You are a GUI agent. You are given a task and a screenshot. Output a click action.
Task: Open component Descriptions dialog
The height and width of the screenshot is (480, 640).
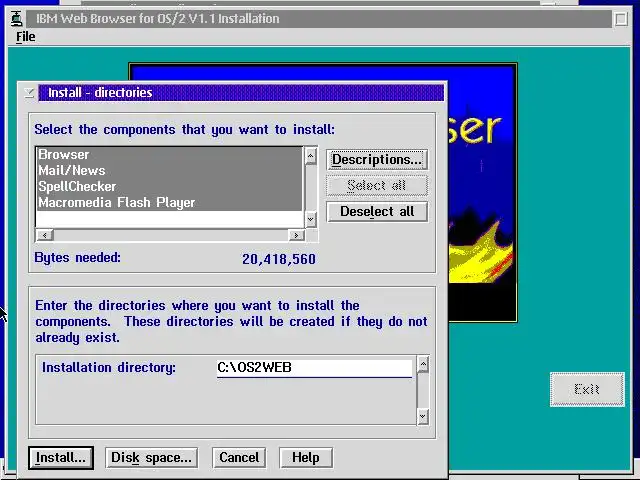click(x=377, y=160)
